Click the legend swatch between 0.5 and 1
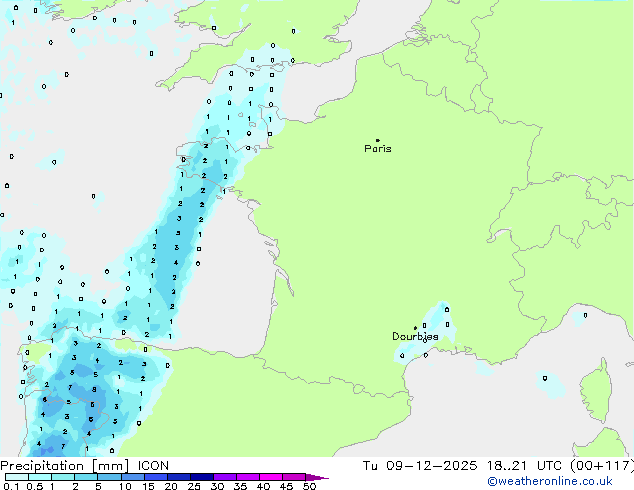Image resolution: width=634 pixels, height=490 pixels. [x=40, y=477]
